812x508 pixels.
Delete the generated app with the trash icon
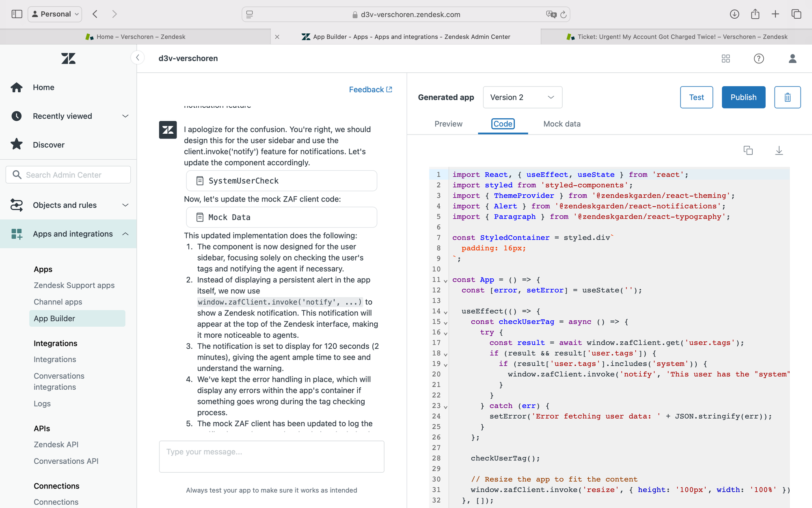coord(787,97)
